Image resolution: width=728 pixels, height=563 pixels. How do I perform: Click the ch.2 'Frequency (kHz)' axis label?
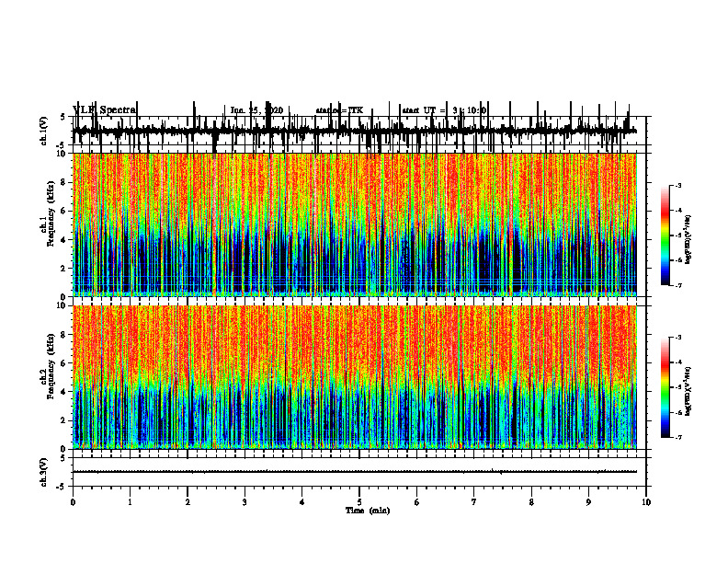pos(51,366)
